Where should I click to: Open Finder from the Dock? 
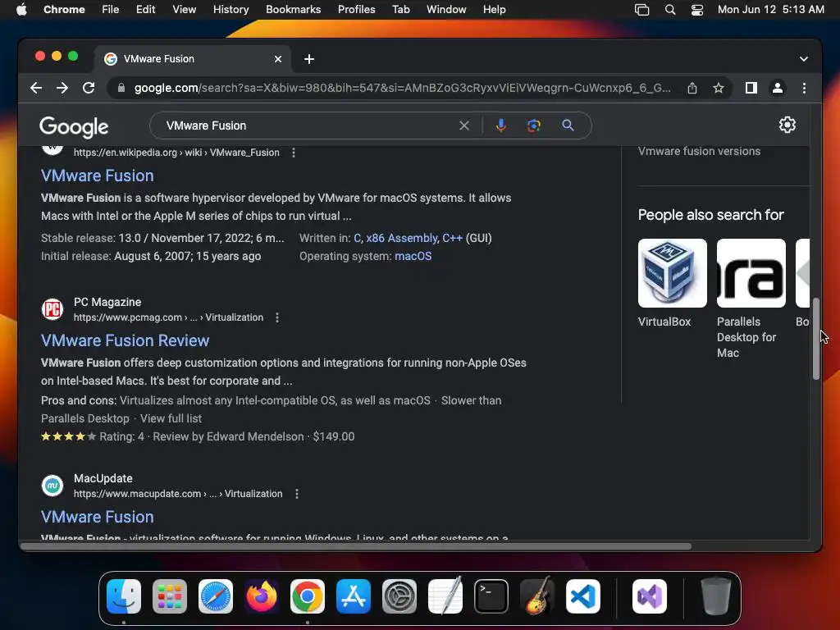click(x=124, y=596)
